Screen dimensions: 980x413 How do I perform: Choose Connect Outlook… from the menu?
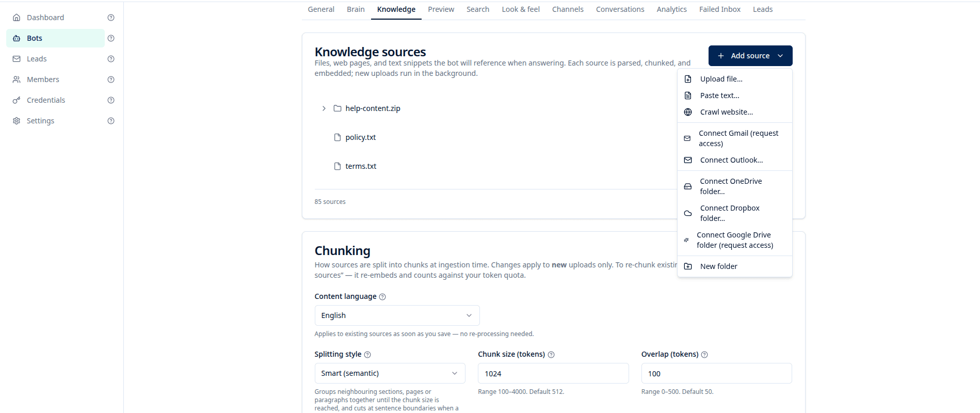pyautogui.click(x=735, y=160)
